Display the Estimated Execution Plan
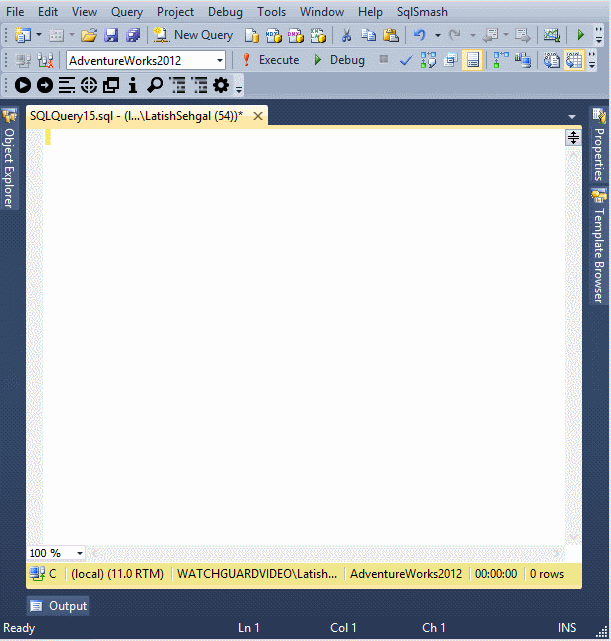 (428, 61)
